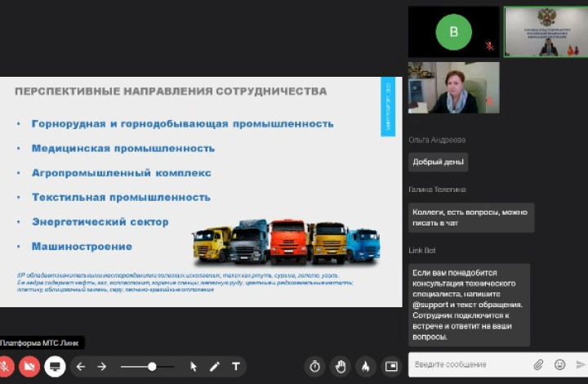Select the text annotation tool

(236, 367)
